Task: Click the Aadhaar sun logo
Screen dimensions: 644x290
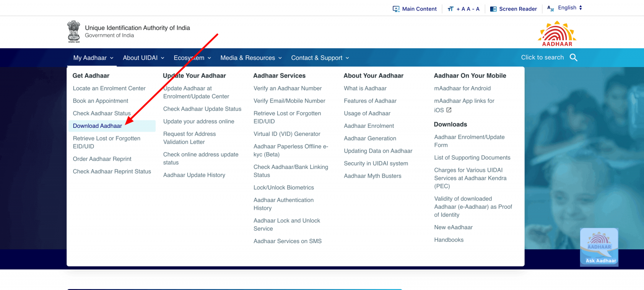Action: [x=557, y=33]
